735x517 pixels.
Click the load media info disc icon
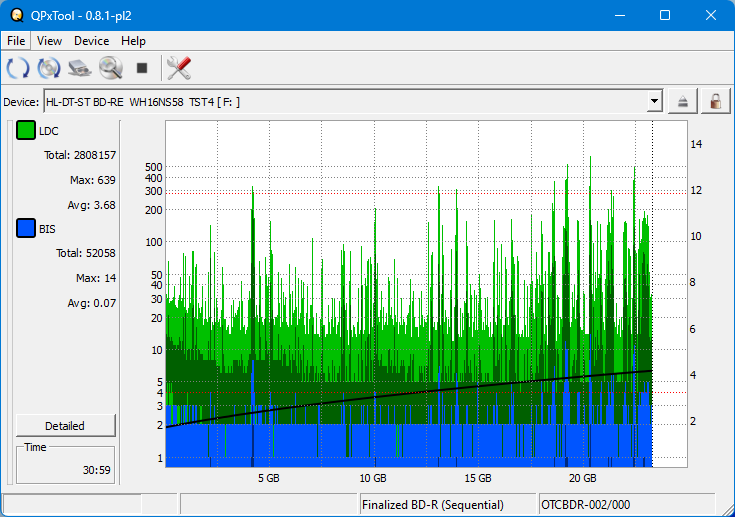(49, 68)
